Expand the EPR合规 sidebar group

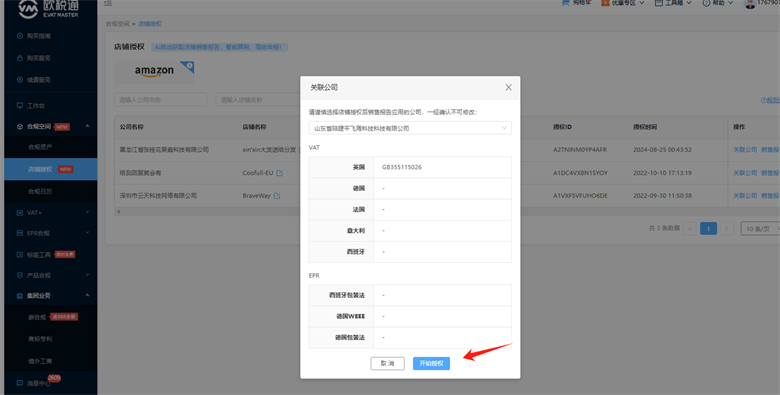coord(88,233)
